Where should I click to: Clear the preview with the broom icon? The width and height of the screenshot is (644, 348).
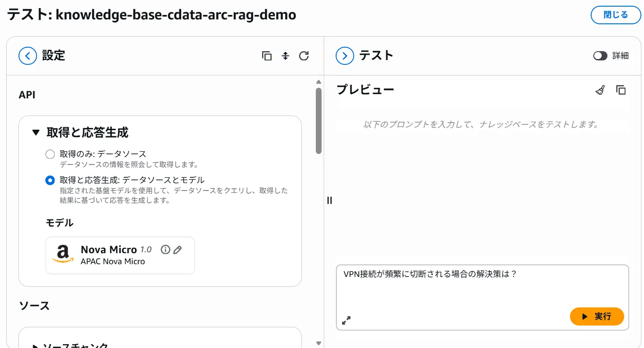coord(600,90)
